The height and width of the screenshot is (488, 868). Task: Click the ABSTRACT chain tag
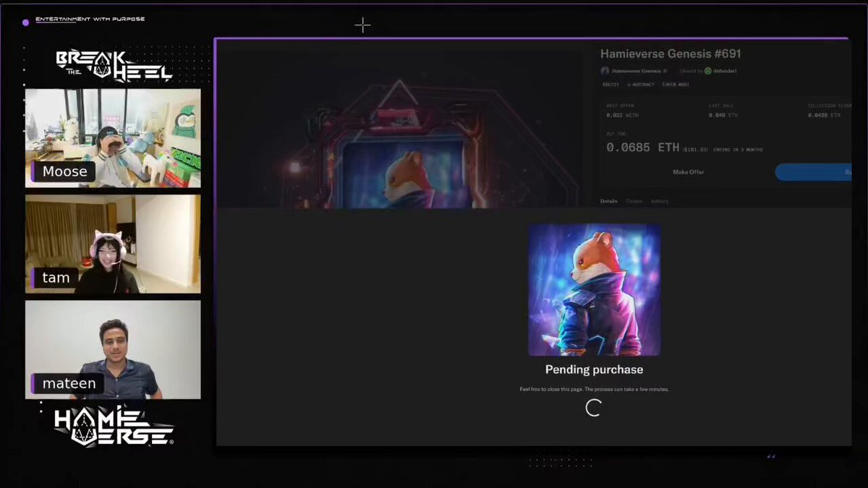click(640, 85)
